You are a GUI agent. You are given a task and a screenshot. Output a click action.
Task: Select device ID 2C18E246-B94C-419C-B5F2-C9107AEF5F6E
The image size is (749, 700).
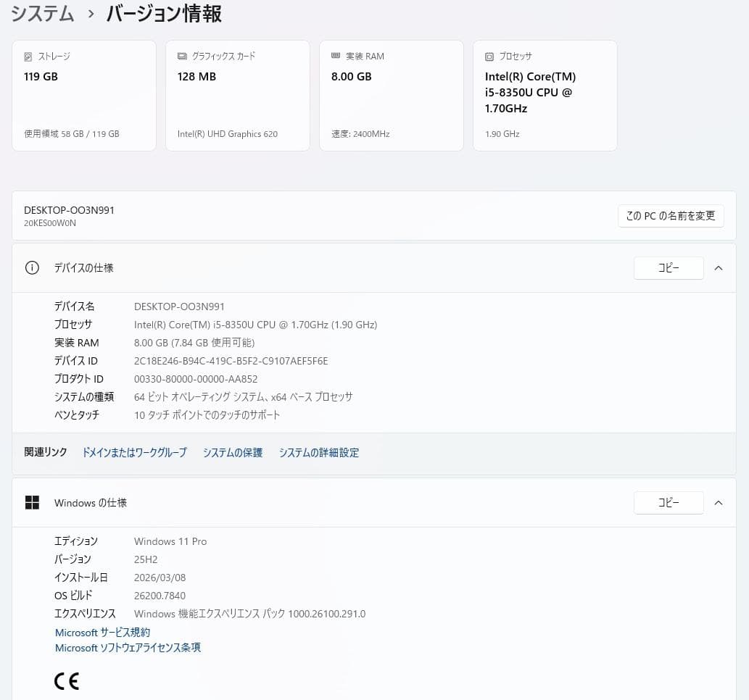[x=231, y=361]
